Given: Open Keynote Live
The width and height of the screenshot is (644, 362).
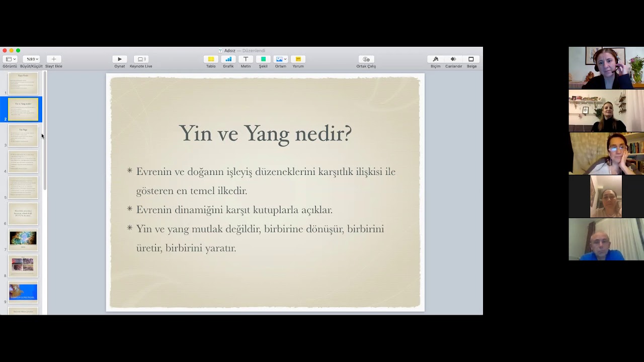Looking at the screenshot, I should 141,59.
